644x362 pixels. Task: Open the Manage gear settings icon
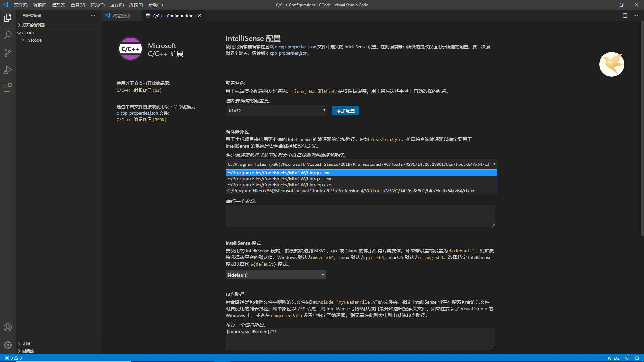pyautogui.click(x=8, y=345)
